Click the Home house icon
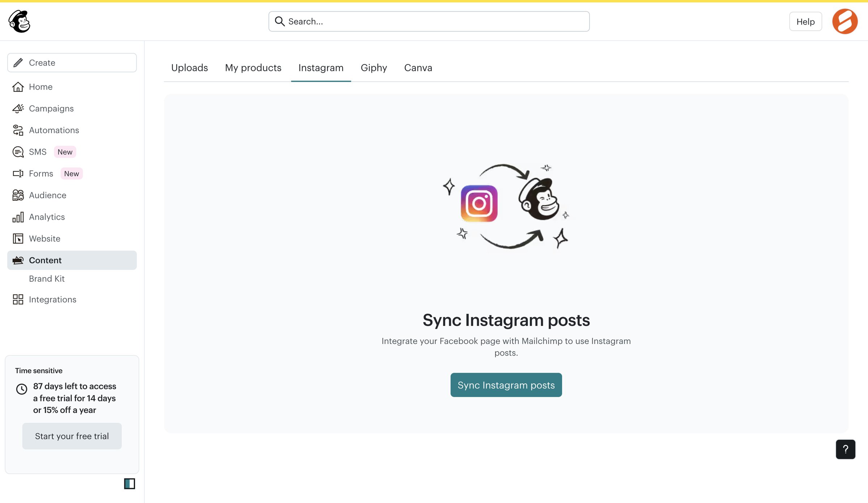868x503 pixels. (x=18, y=87)
